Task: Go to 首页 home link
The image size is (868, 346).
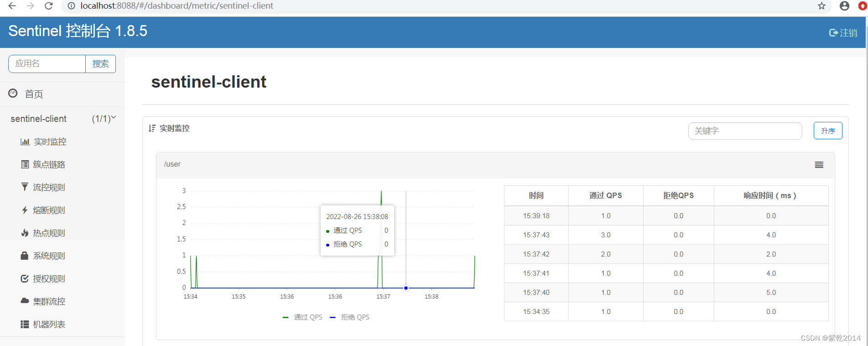Action: 34,94
